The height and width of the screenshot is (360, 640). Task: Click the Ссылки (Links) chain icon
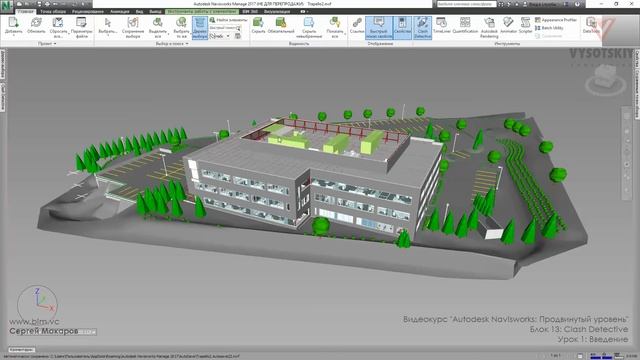(357, 22)
